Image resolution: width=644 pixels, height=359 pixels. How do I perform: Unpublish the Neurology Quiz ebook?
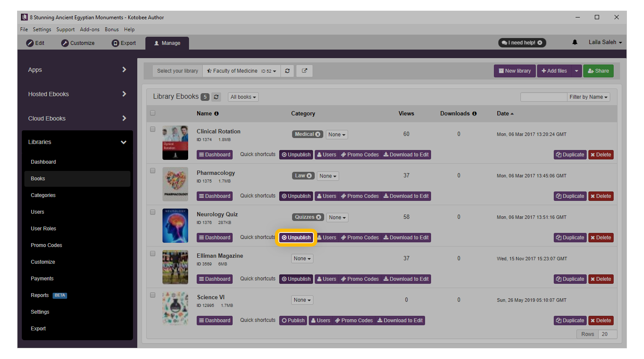pyautogui.click(x=296, y=238)
